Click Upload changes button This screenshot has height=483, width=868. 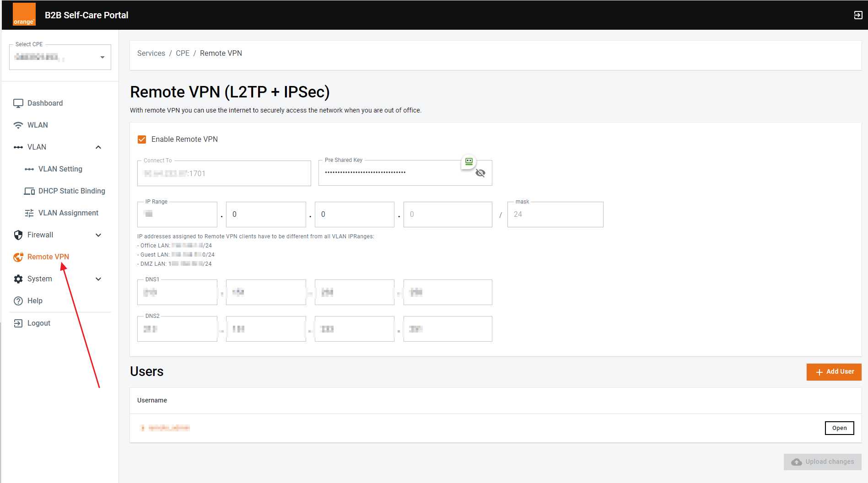(823, 462)
